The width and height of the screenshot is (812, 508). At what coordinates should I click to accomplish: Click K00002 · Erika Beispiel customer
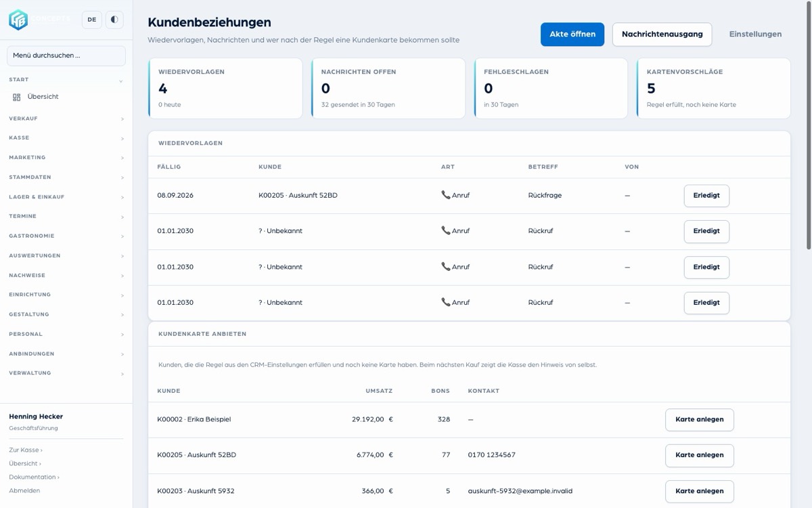tap(194, 419)
